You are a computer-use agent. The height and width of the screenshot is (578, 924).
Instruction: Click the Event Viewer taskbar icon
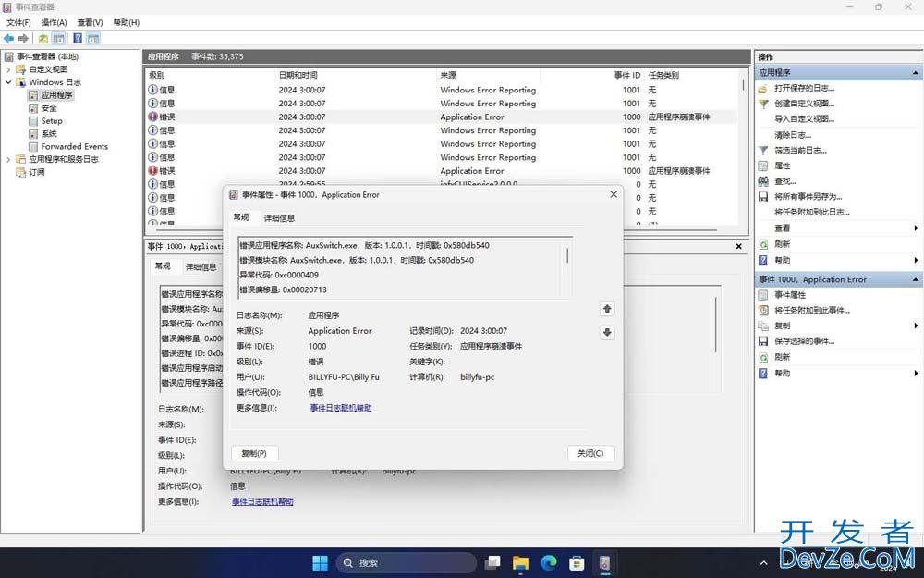[x=604, y=562]
